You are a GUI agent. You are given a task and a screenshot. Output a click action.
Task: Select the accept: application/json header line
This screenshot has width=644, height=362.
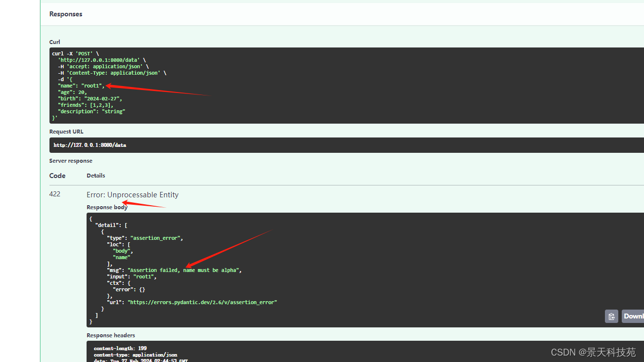coord(103,66)
